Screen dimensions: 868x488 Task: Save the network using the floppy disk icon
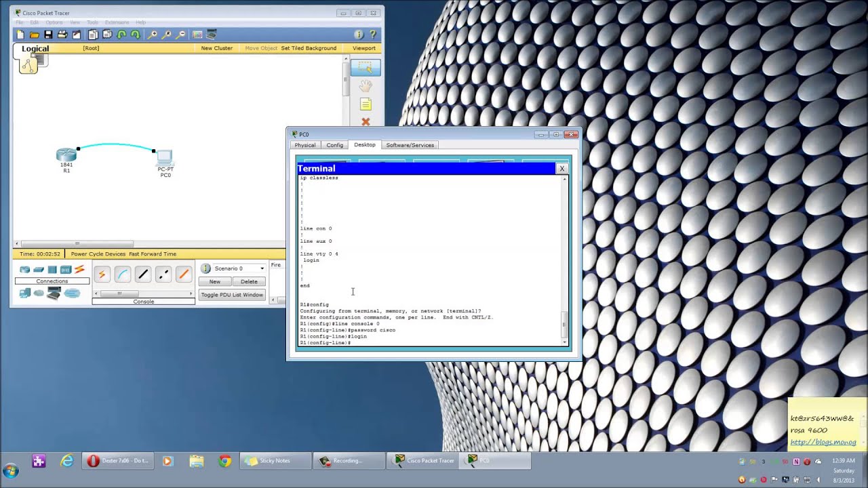pyautogui.click(x=48, y=35)
